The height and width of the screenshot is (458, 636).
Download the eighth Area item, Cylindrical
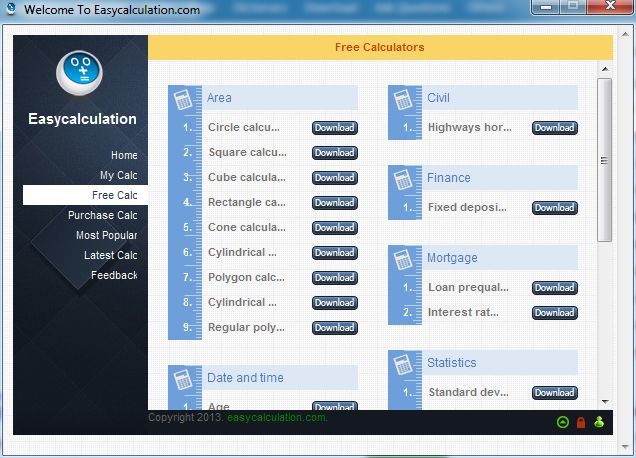point(335,303)
